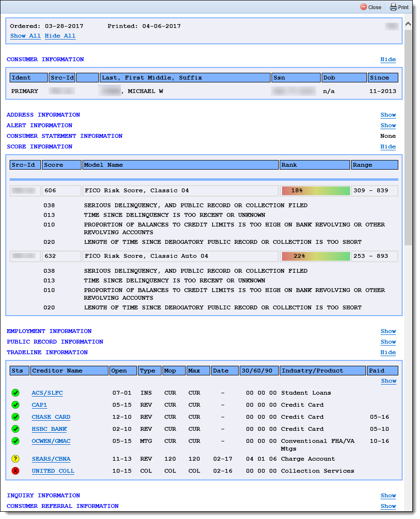Click the Creditor Name column header
420x519 pixels.
[69, 371]
